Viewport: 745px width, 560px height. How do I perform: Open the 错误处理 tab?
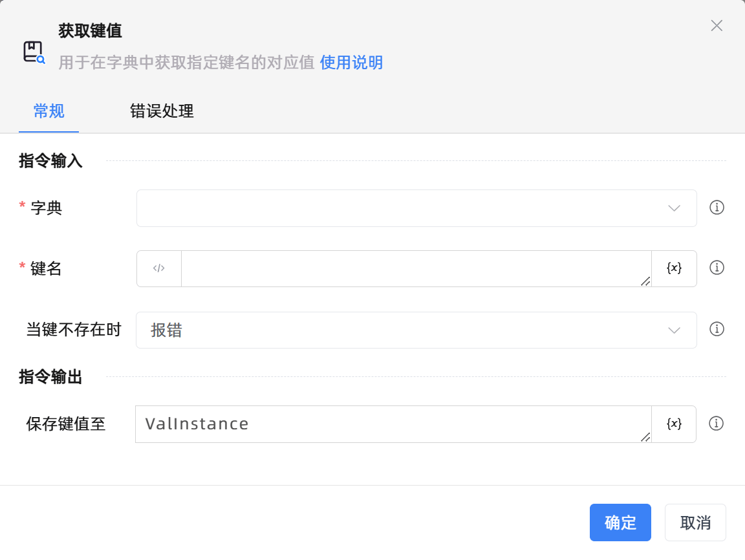point(162,111)
